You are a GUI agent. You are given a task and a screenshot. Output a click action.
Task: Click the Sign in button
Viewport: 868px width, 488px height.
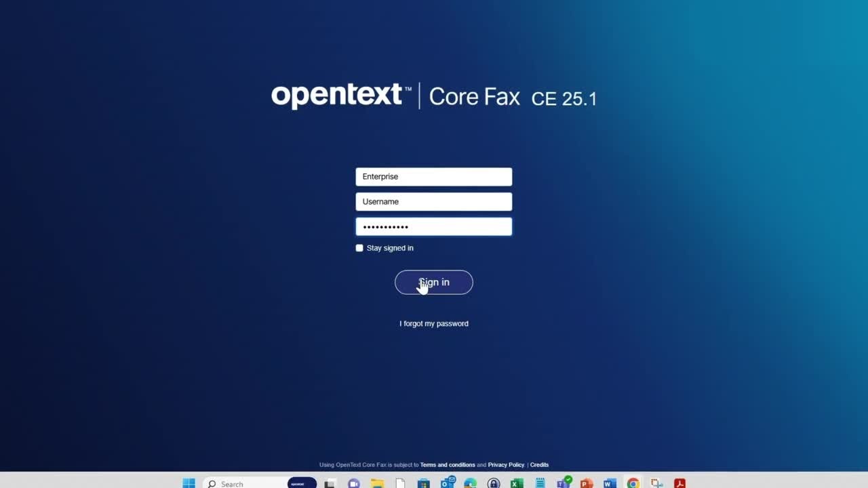[x=433, y=282]
